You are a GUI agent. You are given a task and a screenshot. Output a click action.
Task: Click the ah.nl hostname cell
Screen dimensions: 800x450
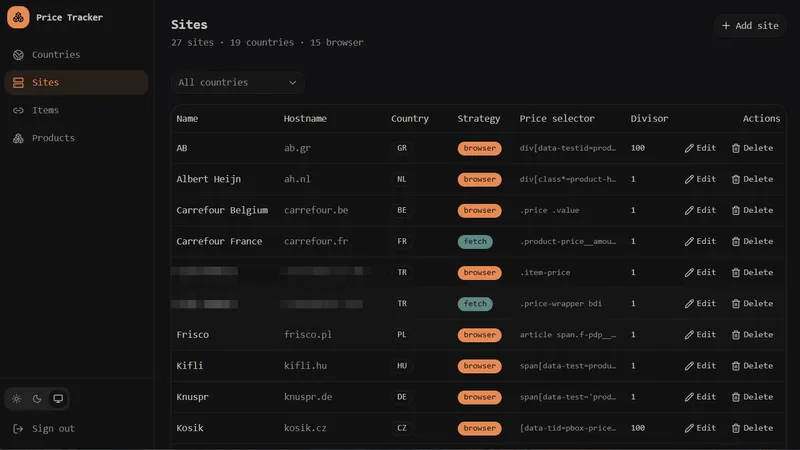pyautogui.click(x=297, y=179)
